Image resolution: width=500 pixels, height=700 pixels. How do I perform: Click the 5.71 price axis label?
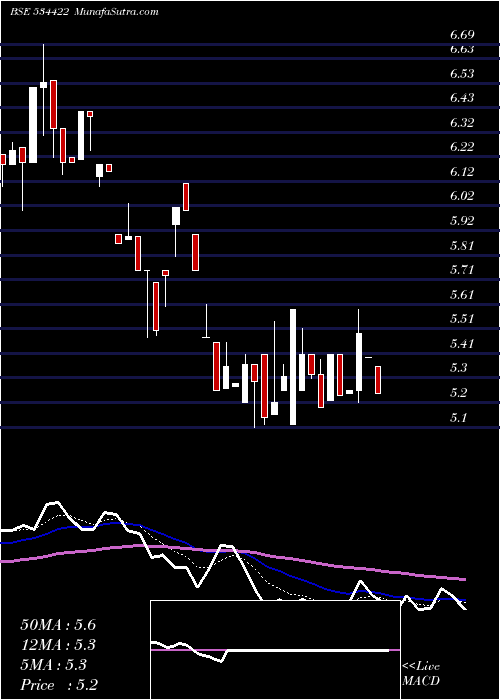pyautogui.click(x=462, y=270)
